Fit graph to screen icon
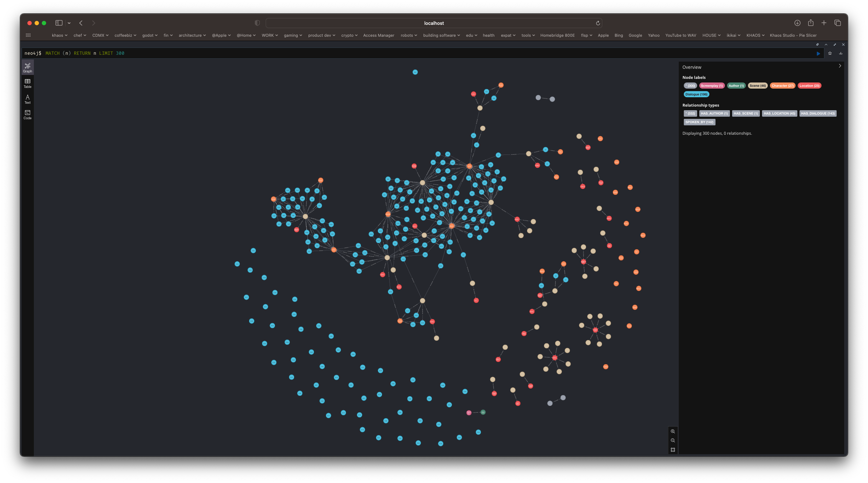This screenshot has width=868, height=483. coord(673,450)
